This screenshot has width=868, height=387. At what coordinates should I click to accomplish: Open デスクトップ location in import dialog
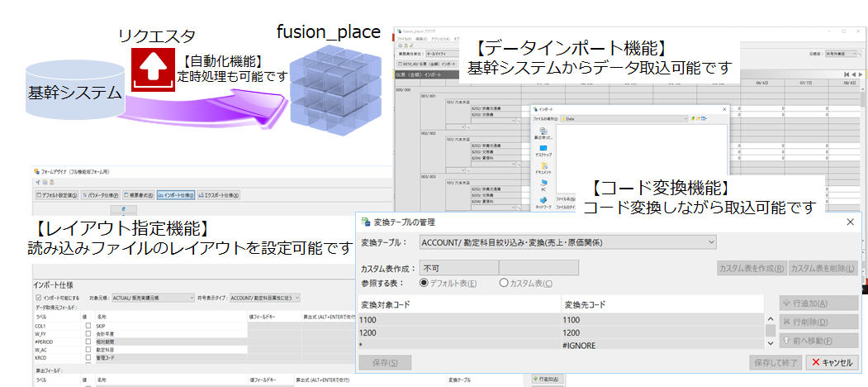543,151
